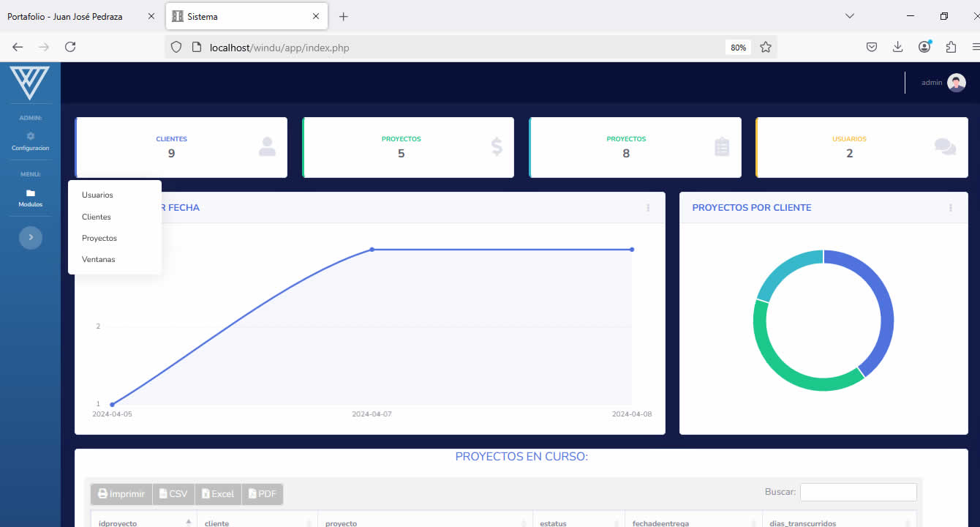Click the Imprimir button

tap(121, 494)
